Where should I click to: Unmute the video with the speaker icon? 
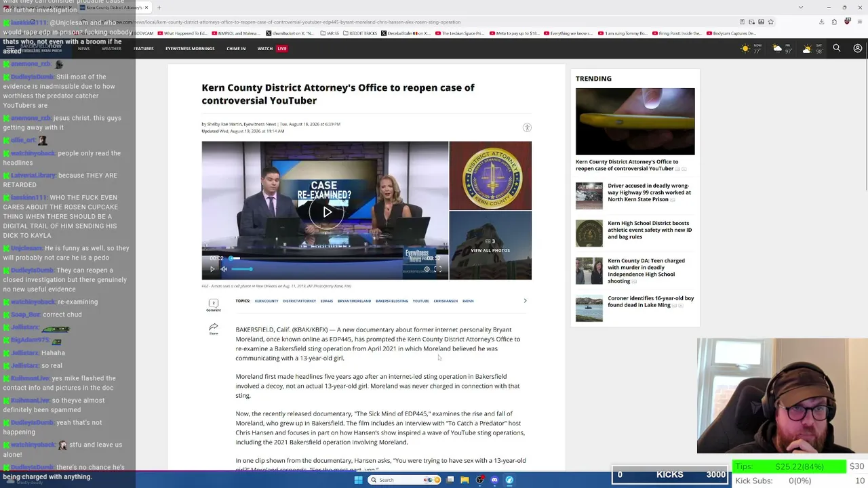click(224, 269)
